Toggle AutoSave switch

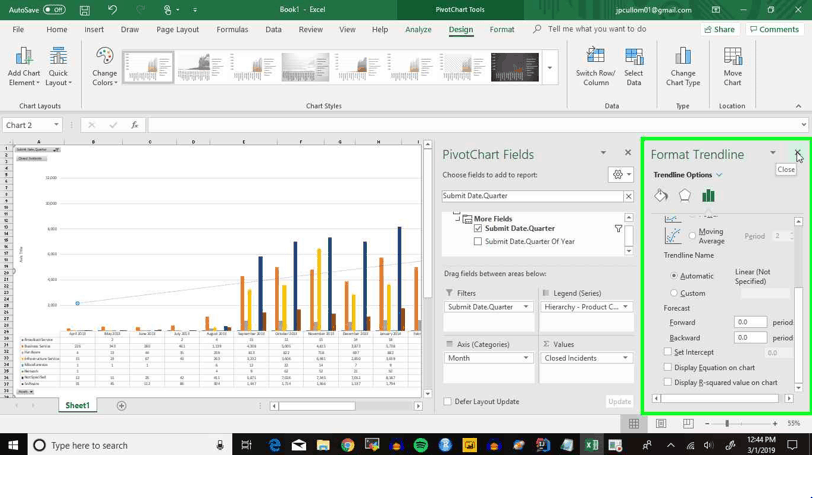53,10
